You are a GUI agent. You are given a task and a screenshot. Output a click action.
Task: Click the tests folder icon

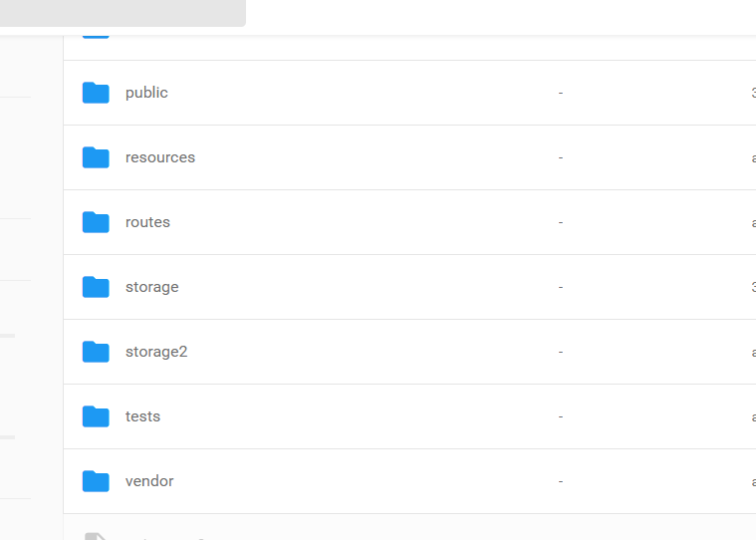pyautogui.click(x=96, y=416)
